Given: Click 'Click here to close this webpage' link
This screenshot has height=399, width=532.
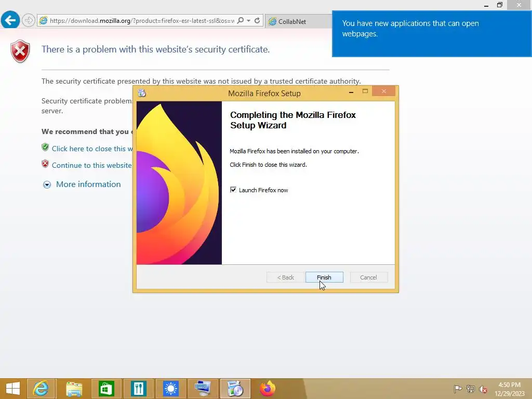Looking at the screenshot, I should [92, 149].
